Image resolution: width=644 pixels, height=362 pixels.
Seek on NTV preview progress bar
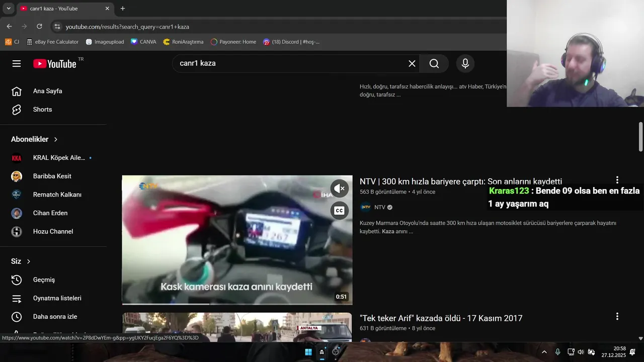[237, 304]
